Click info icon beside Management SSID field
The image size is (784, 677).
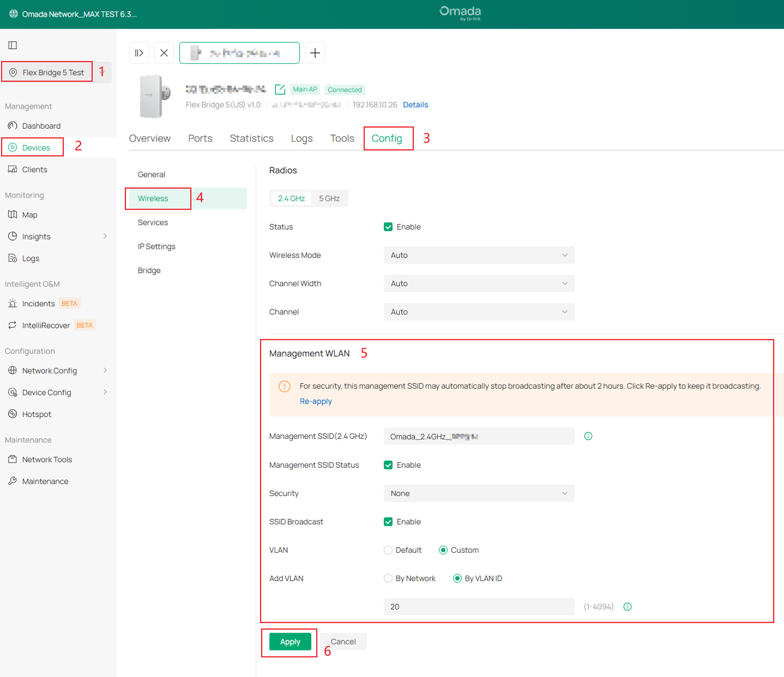(x=588, y=436)
